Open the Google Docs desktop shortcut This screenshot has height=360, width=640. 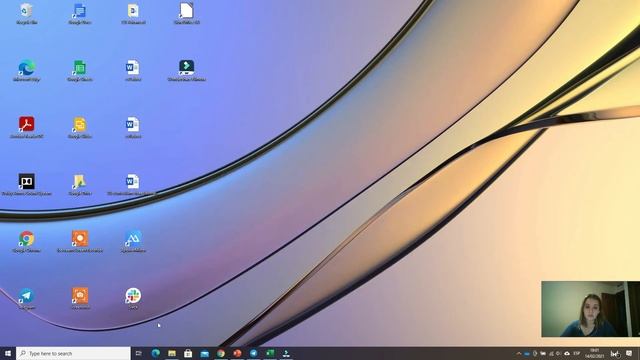coord(80,13)
